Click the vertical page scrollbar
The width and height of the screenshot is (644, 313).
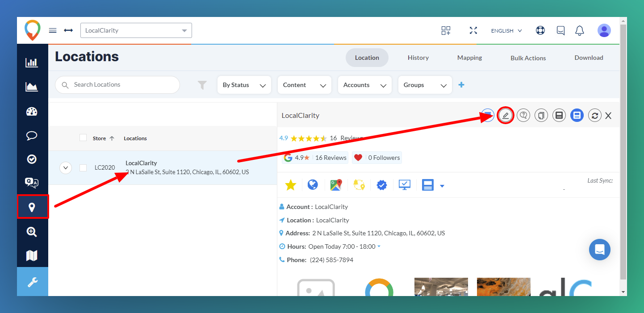tap(623, 152)
